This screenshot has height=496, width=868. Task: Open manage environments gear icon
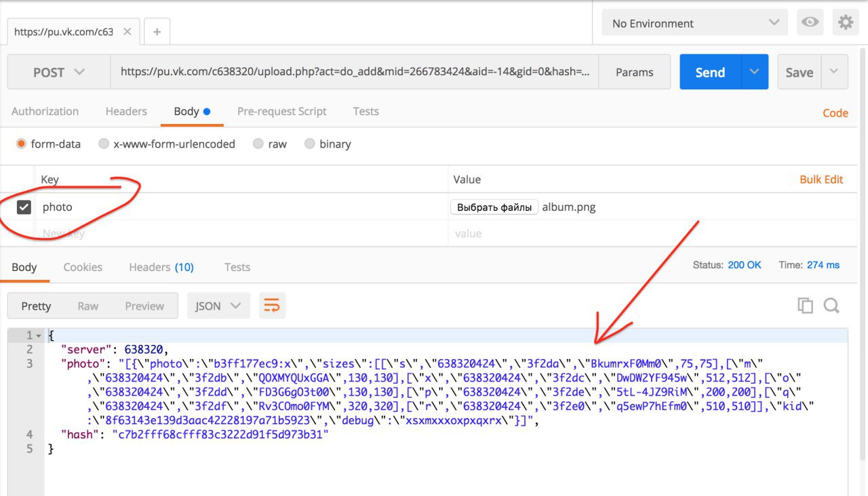coord(845,23)
